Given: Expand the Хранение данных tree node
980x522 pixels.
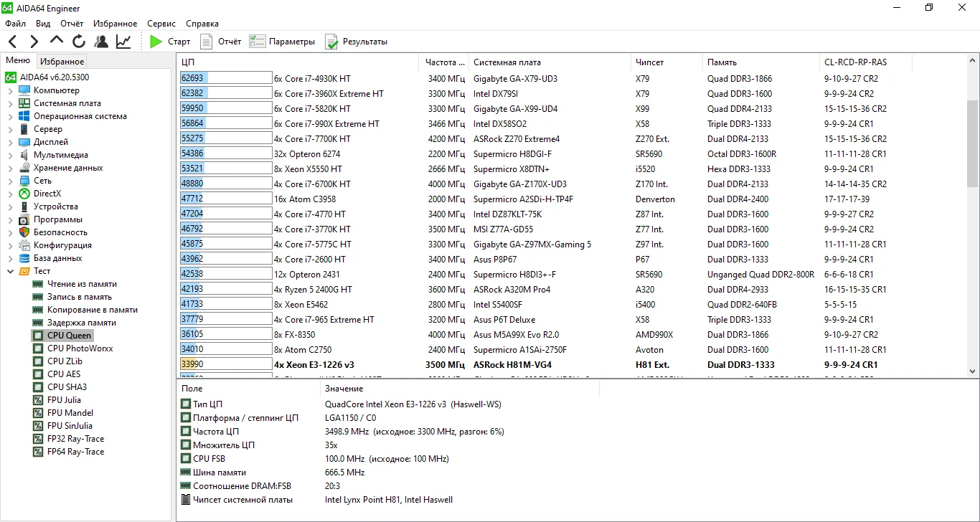Looking at the screenshot, I should (x=10, y=168).
